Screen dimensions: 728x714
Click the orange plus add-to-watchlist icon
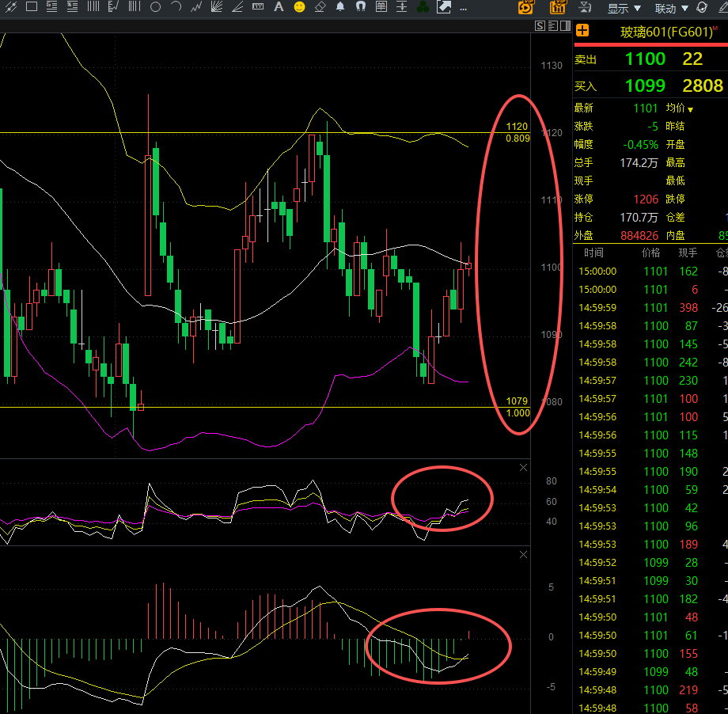pos(582,31)
